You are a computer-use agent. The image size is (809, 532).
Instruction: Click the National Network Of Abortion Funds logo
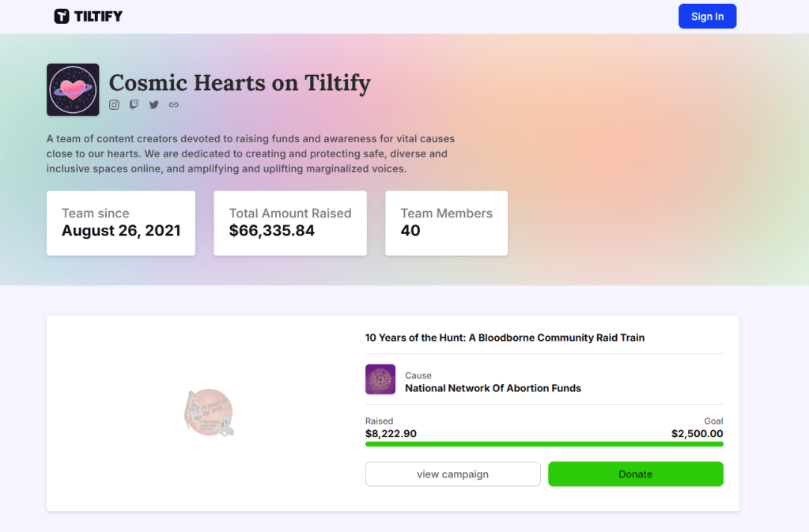pos(380,379)
